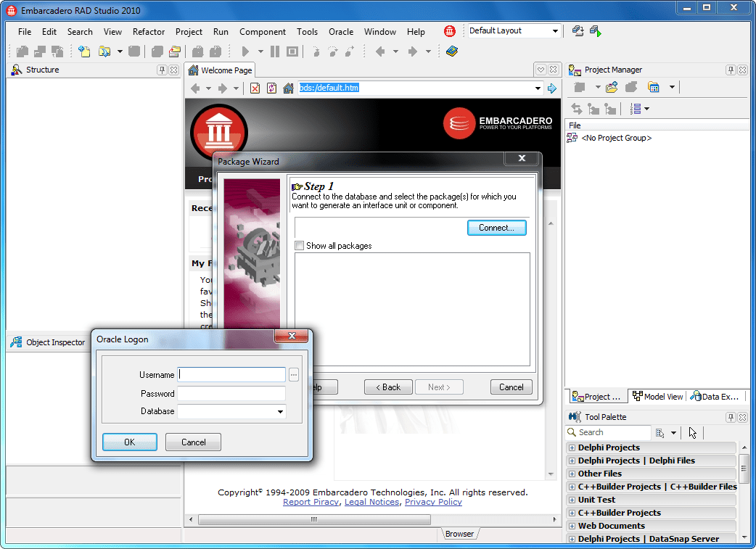
Task: Click the New Items icon on the main toolbar
Action: coord(83,51)
